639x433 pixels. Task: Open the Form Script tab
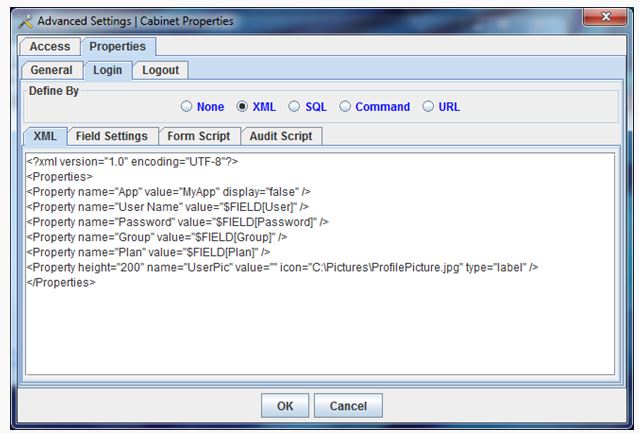pyautogui.click(x=198, y=136)
